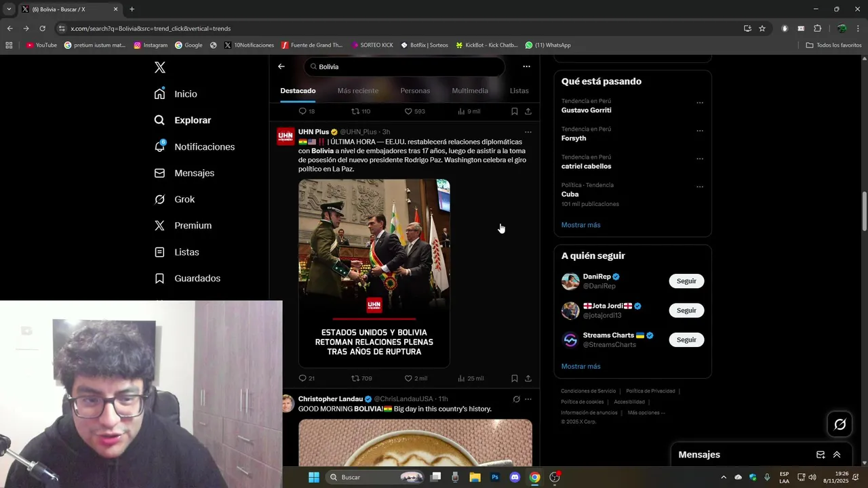Image resolution: width=868 pixels, height=488 pixels.
Task: Click the page vertical scrollbar thumb
Action: 864,211
